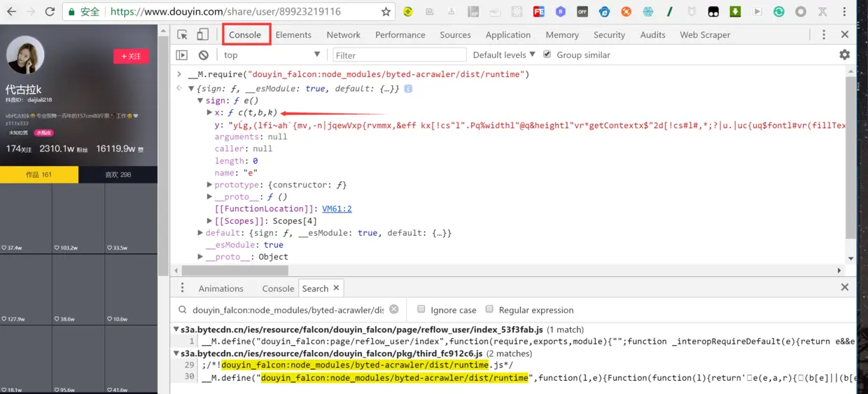Open the Web Scraper tab
The height and width of the screenshot is (394, 868).
click(705, 34)
